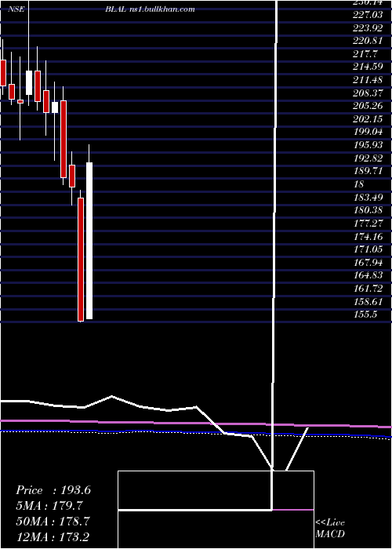Click the 5MA : 179.7 readout

tap(49, 506)
